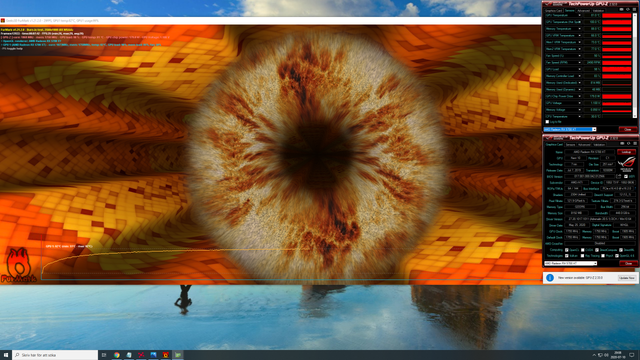
Task: Toggle the PhysX checkbox
Action: click(x=603, y=256)
